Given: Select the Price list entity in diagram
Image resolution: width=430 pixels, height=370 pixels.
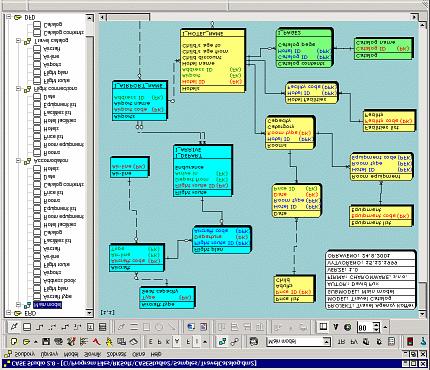Looking at the screenshot, I should pyautogui.click(x=294, y=289).
